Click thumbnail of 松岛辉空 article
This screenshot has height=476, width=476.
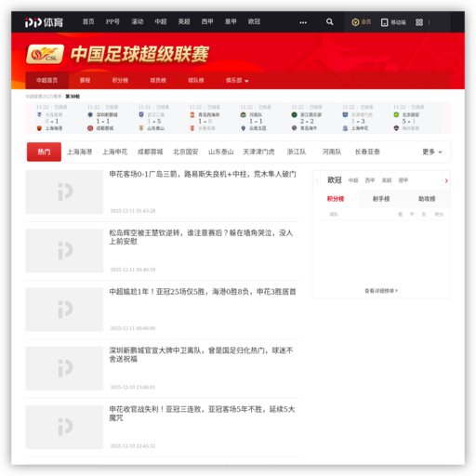(x=64, y=251)
